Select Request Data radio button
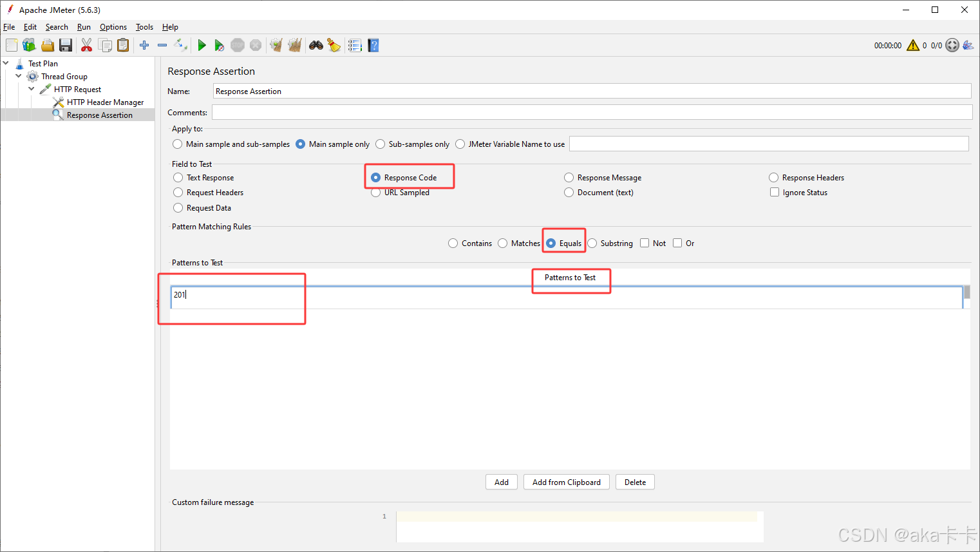This screenshot has height=552, width=980. pyautogui.click(x=178, y=208)
